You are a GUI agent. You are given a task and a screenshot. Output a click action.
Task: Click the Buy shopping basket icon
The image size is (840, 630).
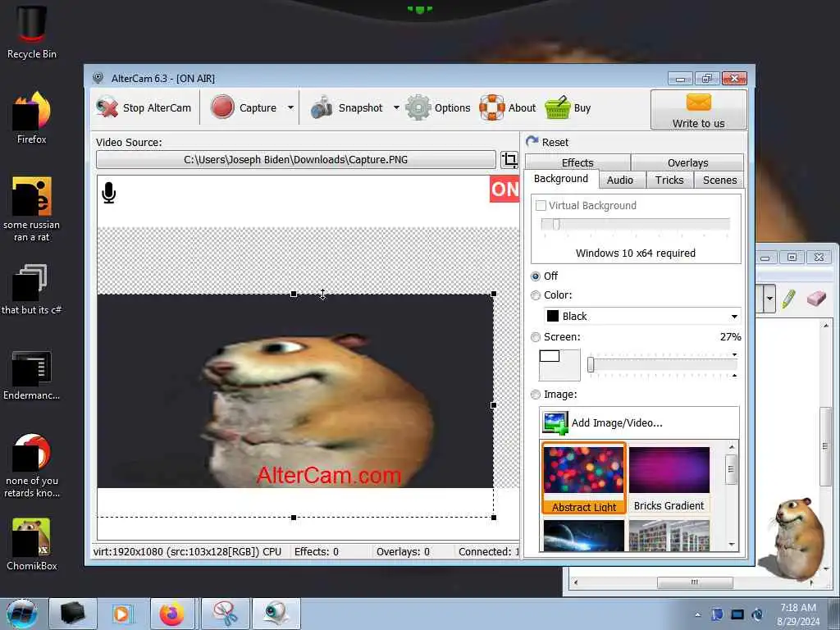pos(568,107)
